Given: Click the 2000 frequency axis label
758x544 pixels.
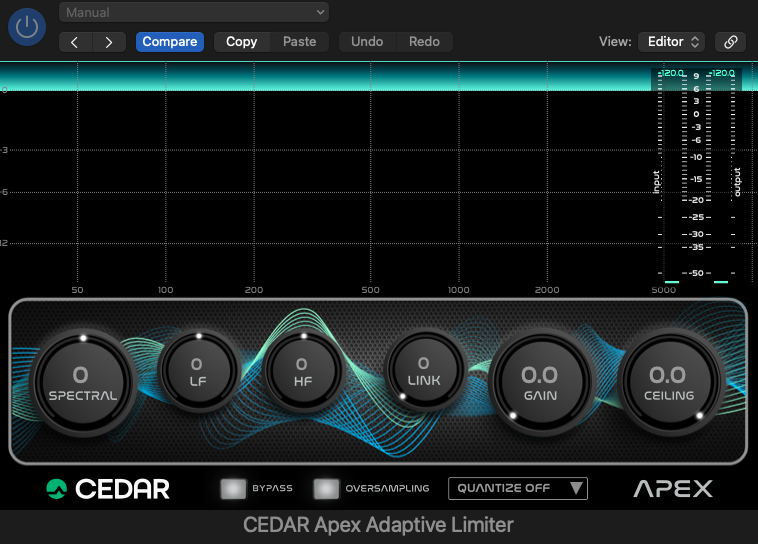Looking at the screenshot, I should point(547,290).
